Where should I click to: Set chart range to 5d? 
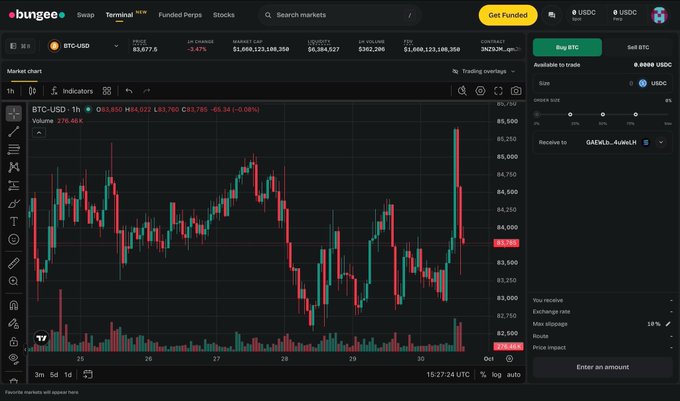pyautogui.click(x=54, y=375)
